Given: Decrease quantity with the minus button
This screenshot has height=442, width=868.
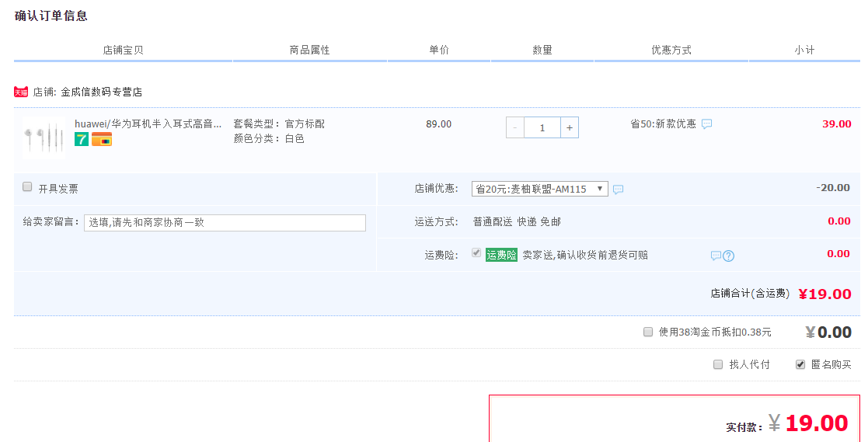Looking at the screenshot, I should [x=515, y=128].
